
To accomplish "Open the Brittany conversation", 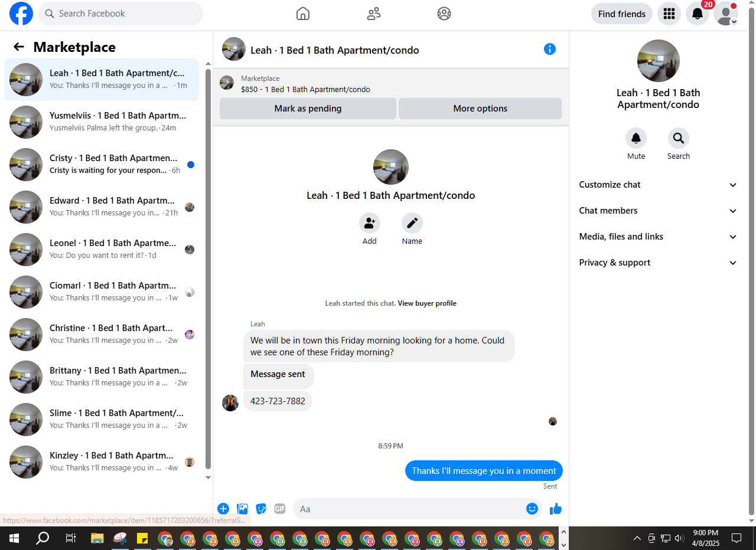I will point(102,377).
